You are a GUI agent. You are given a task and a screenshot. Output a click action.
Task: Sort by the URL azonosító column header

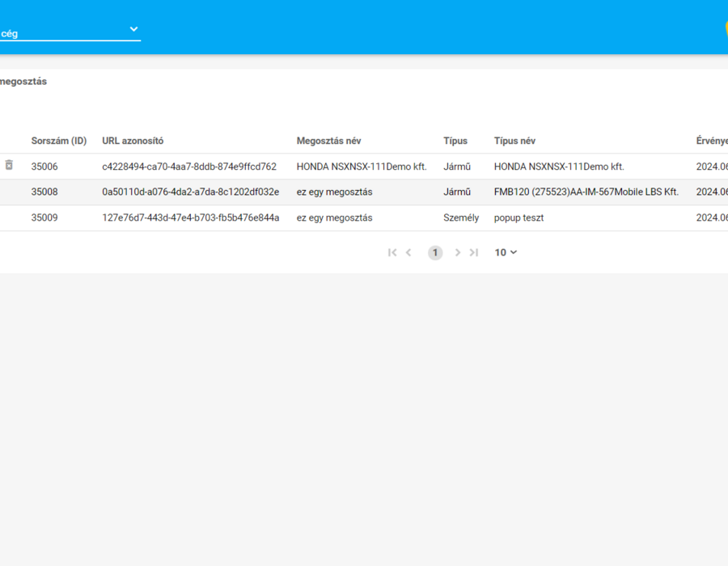point(133,141)
